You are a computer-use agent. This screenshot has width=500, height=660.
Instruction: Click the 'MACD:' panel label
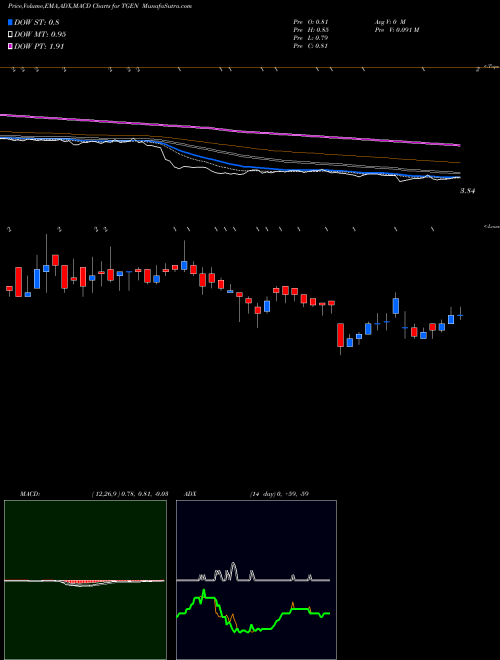29,494
